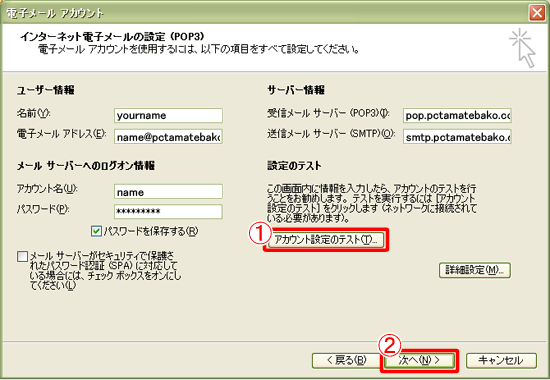Click the ユーザー情報 heading
The image size is (550, 380).
pyautogui.click(x=46, y=90)
